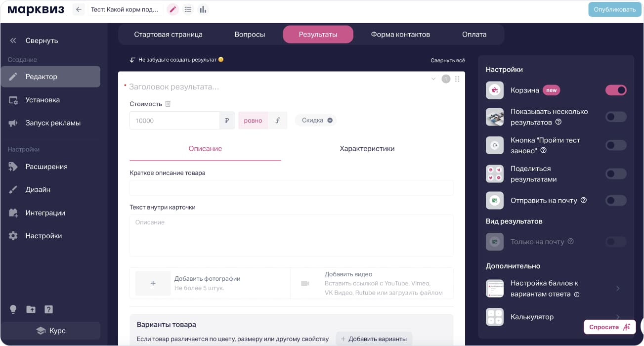
Task: Disable the Корзина toggle
Action: [x=616, y=90]
